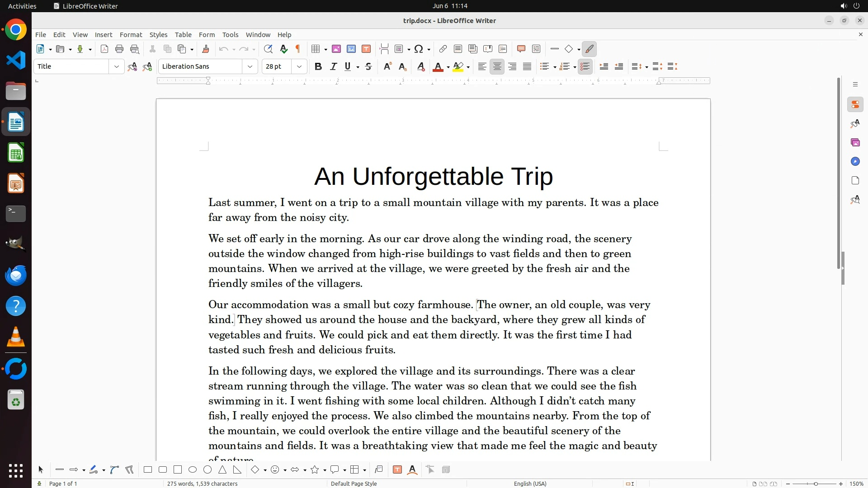This screenshot has width=868, height=488.
Task: Open the sidebar Navigator panel
Action: (855, 162)
